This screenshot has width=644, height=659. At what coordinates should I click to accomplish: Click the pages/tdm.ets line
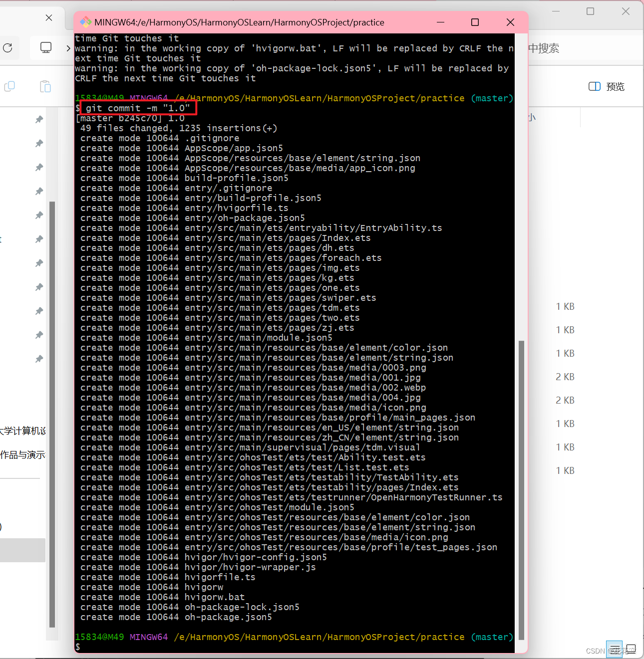(220, 308)
